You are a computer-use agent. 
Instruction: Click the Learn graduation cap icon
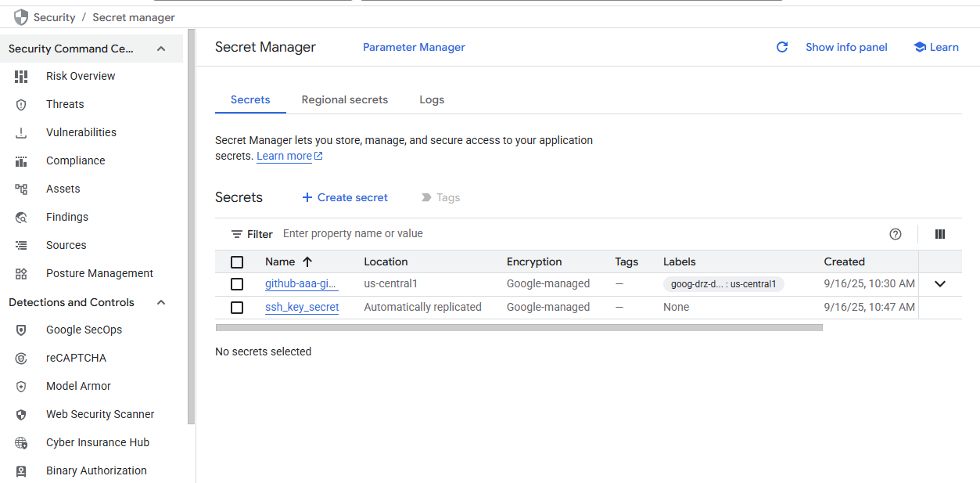920,47
